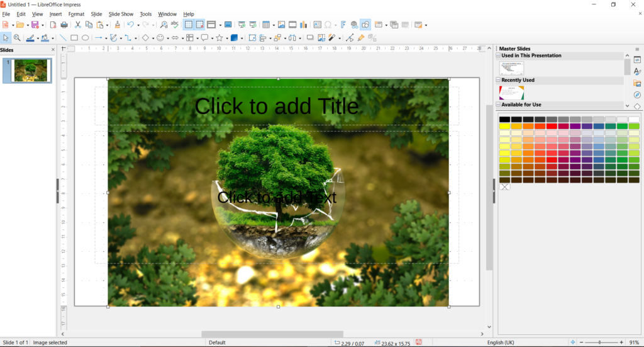This screenshot has height=347, width=644.
Task: Select the Rectangle shape tool
Action: coord(74,38)
